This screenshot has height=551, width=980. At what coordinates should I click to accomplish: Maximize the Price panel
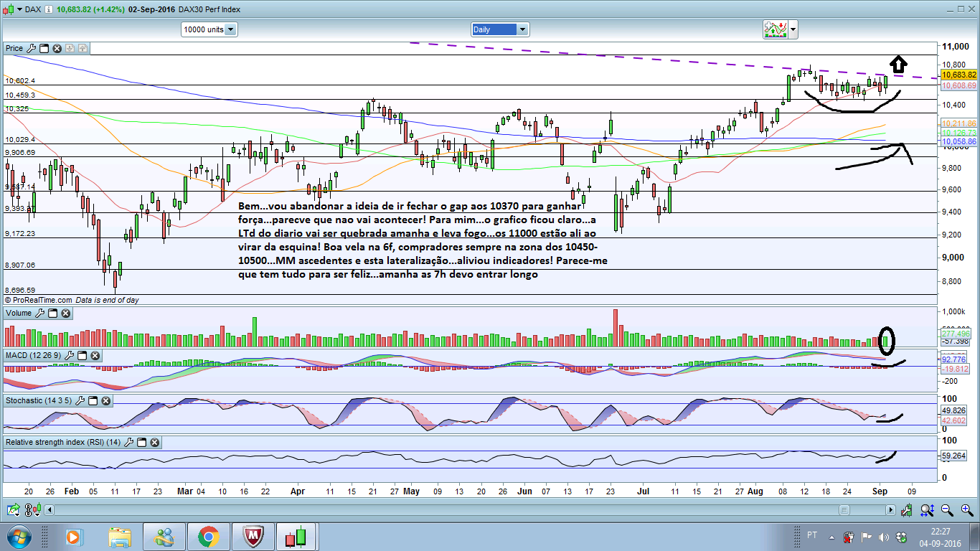click(44, 49)
